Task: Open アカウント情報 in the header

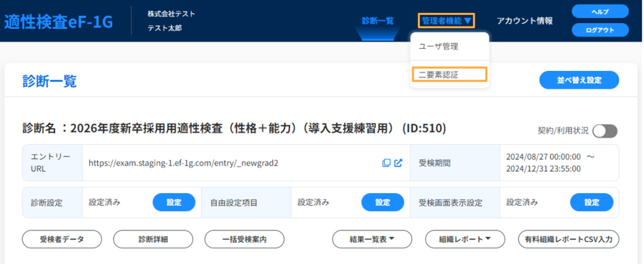Action: (525, 21)
